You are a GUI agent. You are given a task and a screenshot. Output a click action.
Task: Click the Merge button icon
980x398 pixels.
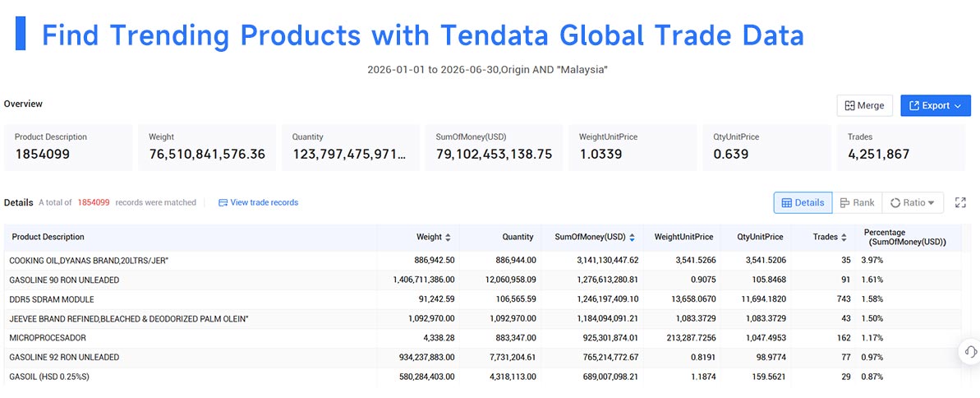tap(849, 106)
